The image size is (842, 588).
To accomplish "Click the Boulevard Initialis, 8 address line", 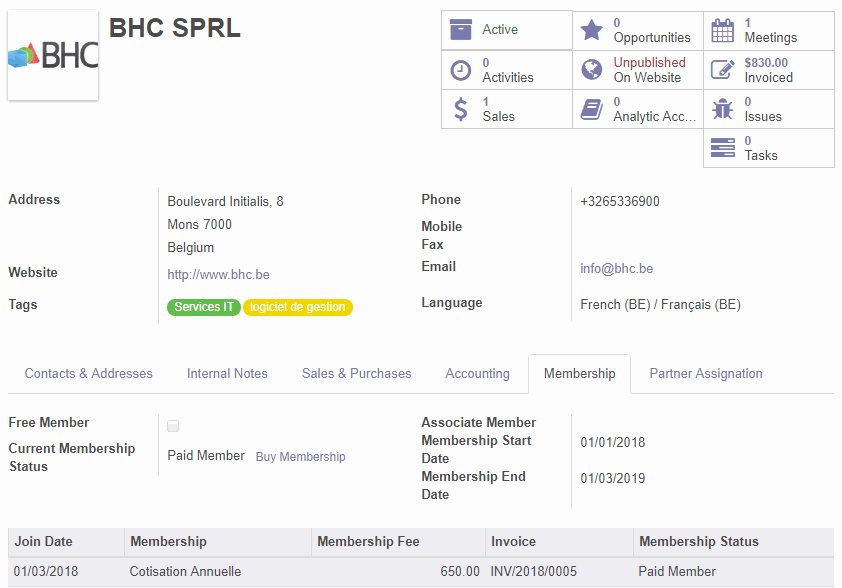I will click(226, 201).
